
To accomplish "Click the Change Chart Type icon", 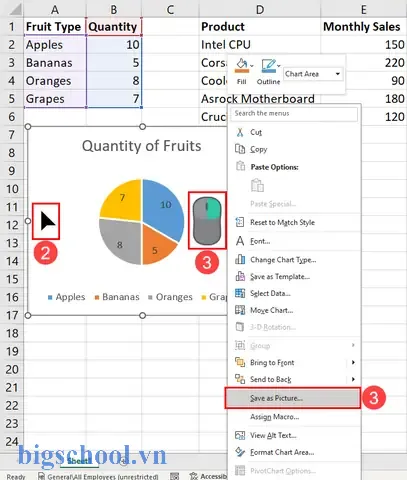I will [x=240, y=259].
